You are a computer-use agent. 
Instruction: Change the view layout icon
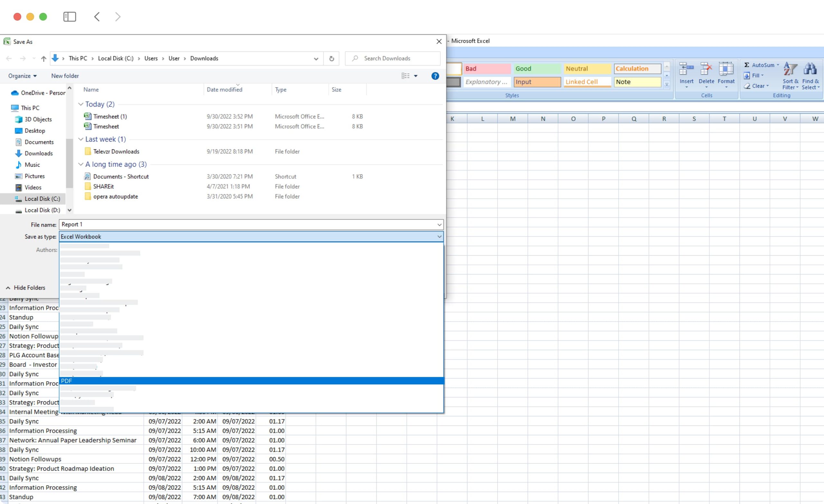click(405, 76)
